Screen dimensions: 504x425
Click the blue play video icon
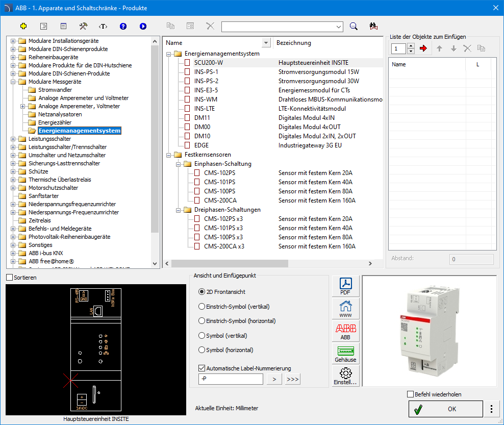143,27
